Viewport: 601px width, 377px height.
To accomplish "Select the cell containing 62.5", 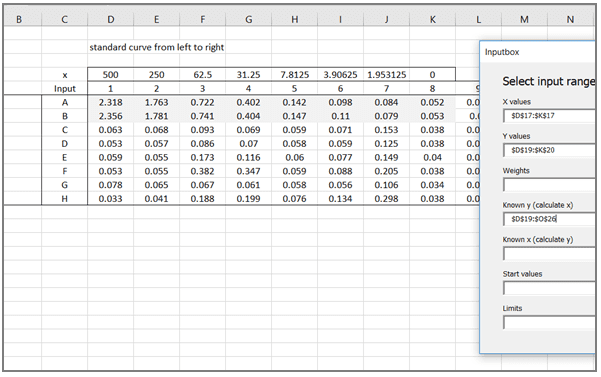I will tap(202, 74).
